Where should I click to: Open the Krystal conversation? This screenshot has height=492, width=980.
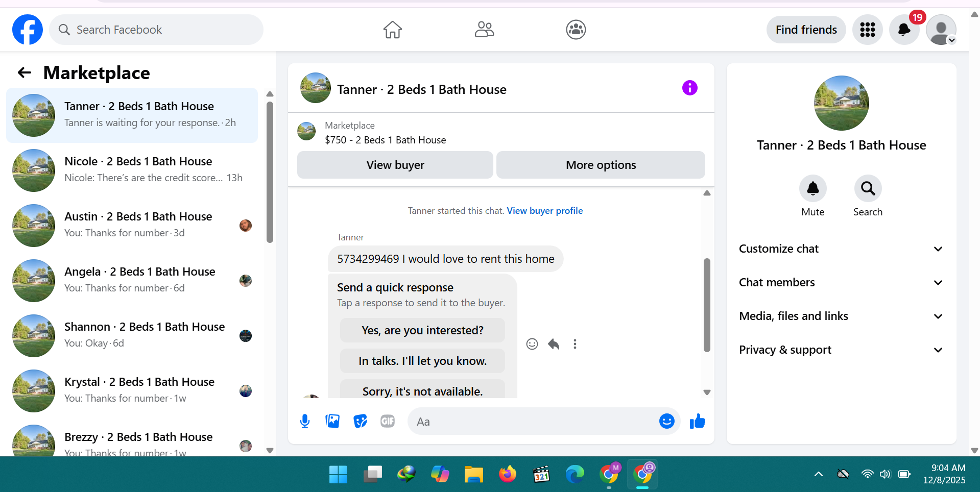pyautogui.click(x=132, y=391)
